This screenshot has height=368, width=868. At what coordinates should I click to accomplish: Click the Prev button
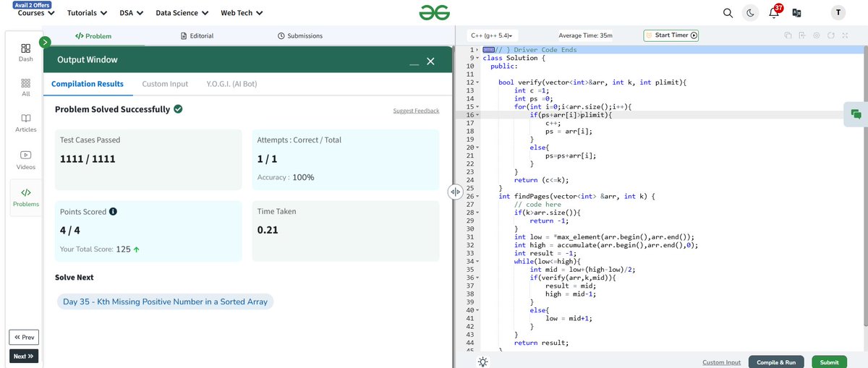[24, 338]
